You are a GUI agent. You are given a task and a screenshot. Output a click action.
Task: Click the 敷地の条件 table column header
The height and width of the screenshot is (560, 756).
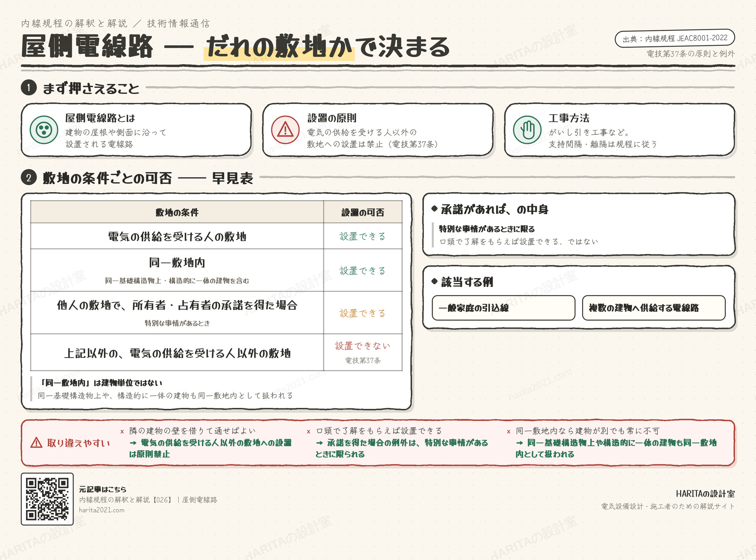pos(177,212)
